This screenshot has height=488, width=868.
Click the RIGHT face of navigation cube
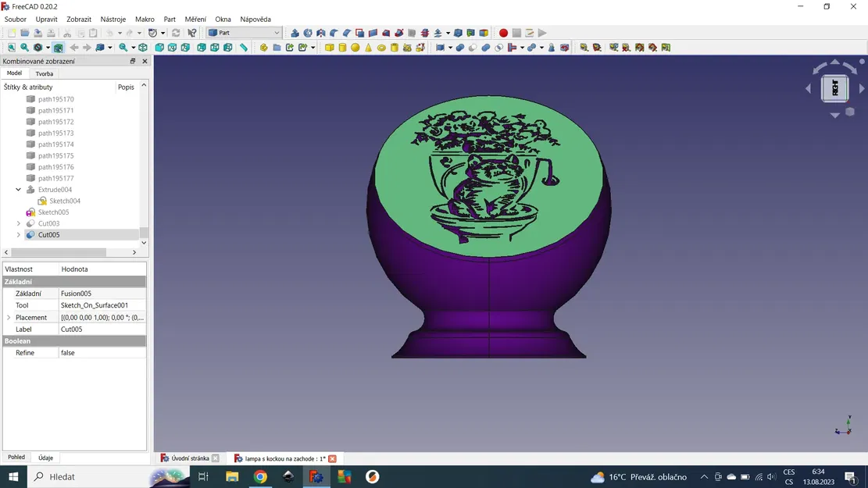[x=834, y=88]
